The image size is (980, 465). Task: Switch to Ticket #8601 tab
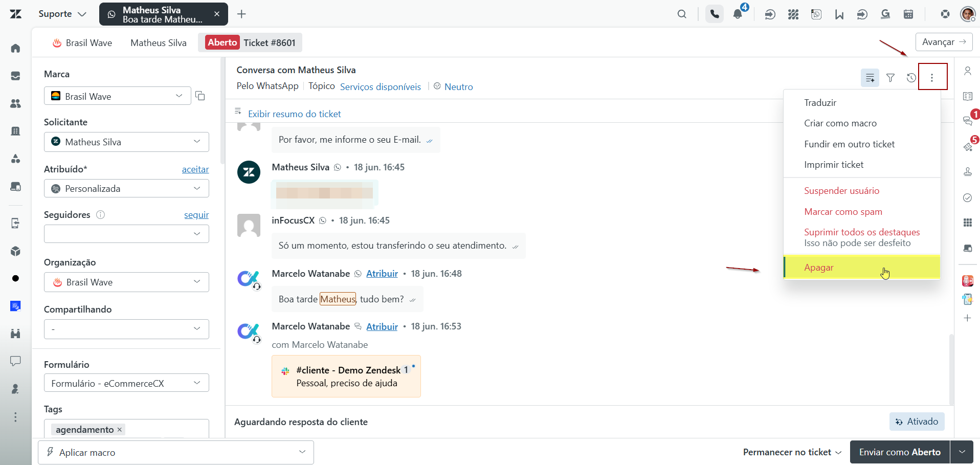coord(250,42)
